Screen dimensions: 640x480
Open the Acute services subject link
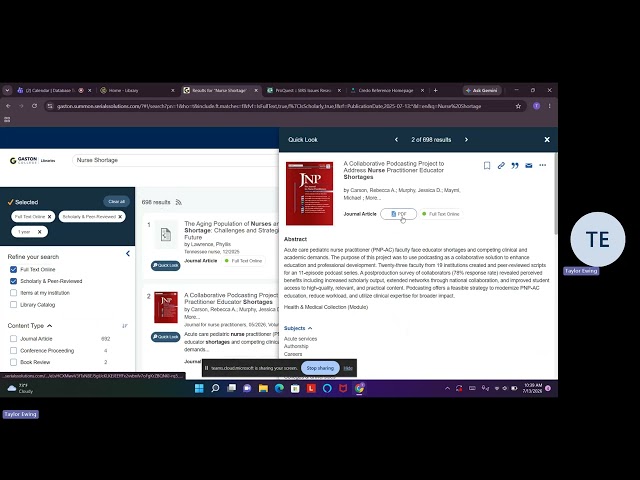pyautogui.click(x=300, y=339)
